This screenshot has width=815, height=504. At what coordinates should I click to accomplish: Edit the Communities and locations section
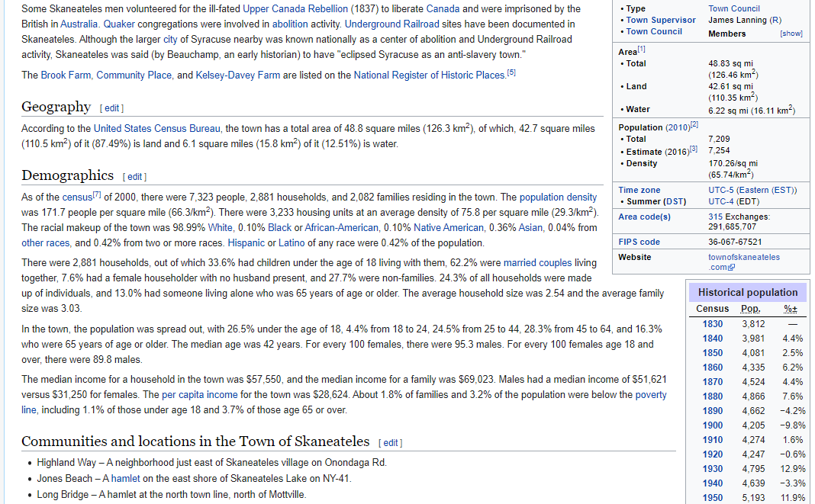391,443
